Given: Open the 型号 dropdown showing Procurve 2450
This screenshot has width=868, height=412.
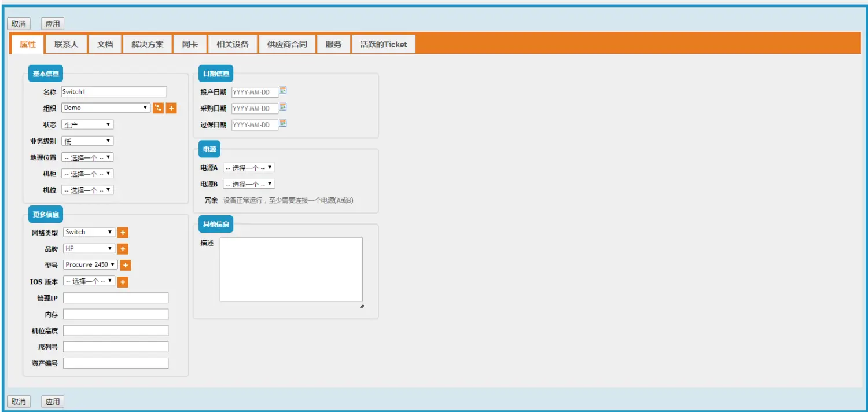Looking at the screenshot, I should (x=90, y=264).
